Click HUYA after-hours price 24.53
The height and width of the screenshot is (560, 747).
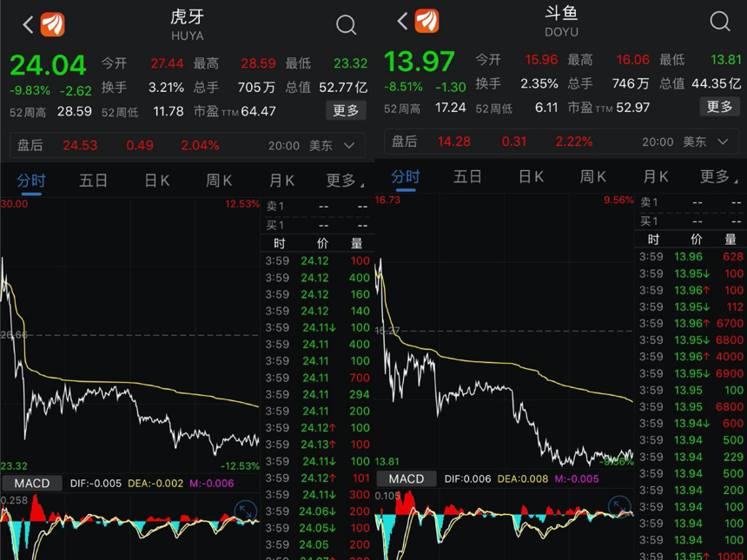tap(80, 145)
